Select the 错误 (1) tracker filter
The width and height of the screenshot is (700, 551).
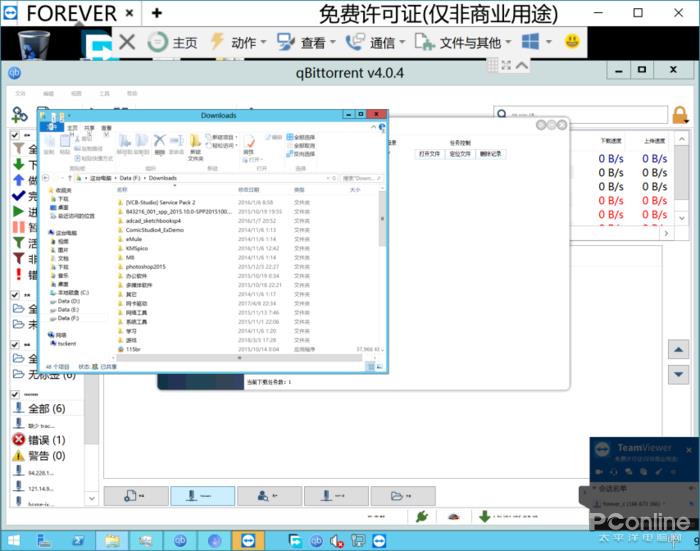[40, 440]
